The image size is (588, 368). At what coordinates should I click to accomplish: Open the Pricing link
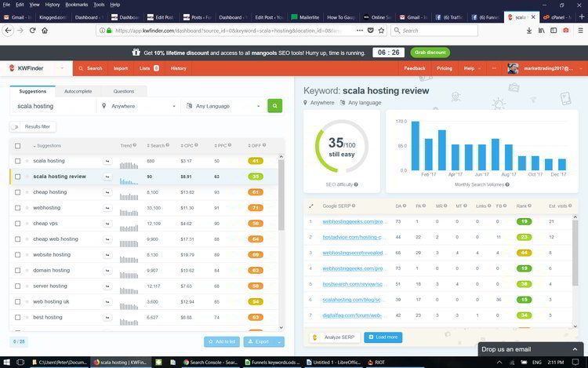(x=445, y=68)
